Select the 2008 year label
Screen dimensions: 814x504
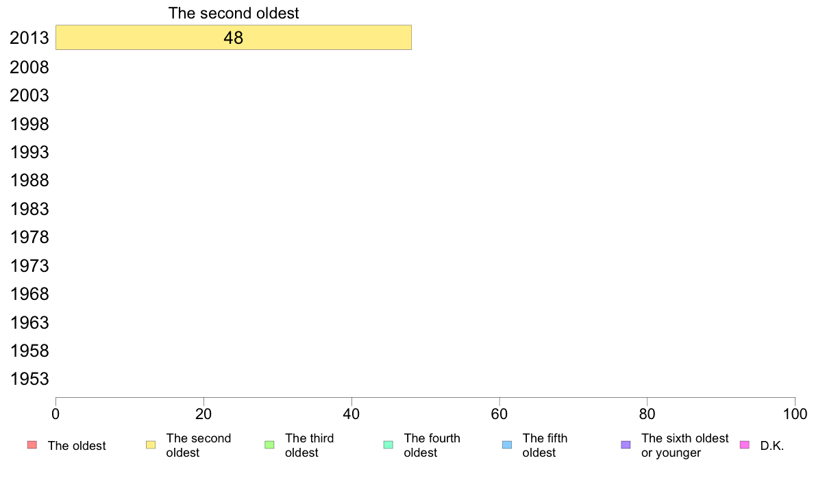[x=29, y=68]
